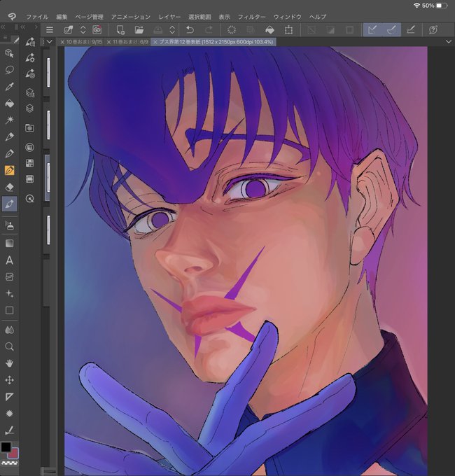Image resolution: width=455 pixels, height=476 pixels.
Task: Select the Operation (object) tool
Action: coord(9,53)
